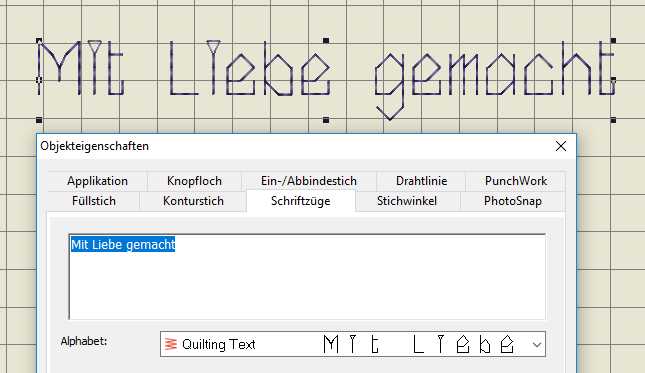The image size is (645, 373).
Task: Click the bottom-middle selection handle
Action: tap(326, 120)
